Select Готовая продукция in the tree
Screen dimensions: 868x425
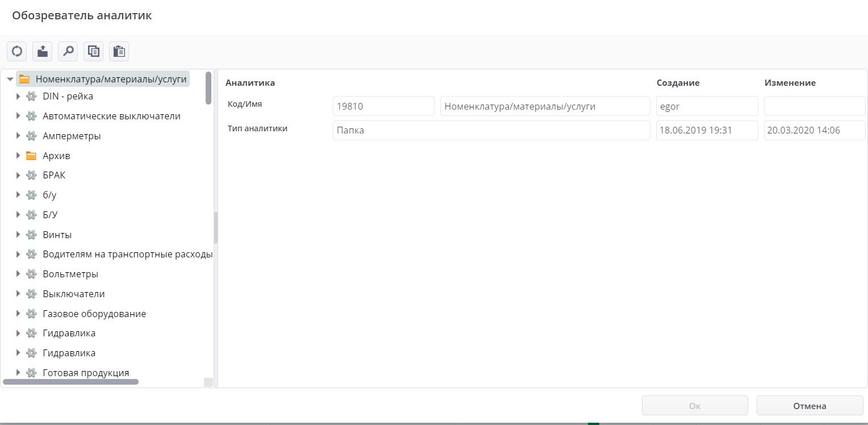pyautogui.click(x=86, y=373)
